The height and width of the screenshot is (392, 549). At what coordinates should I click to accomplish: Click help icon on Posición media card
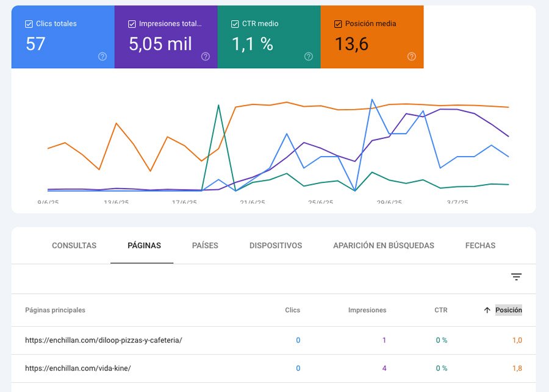(412, 57)
